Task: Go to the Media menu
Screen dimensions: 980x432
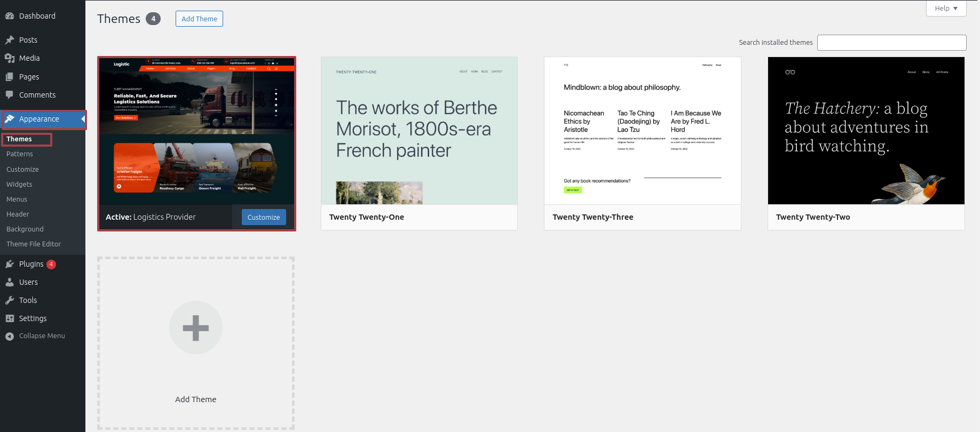Action: coord(43,58)
